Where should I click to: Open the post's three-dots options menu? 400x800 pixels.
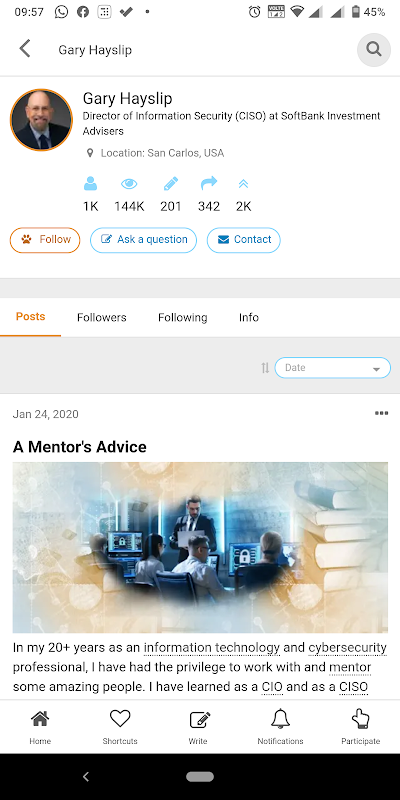[x=381, y=413]
